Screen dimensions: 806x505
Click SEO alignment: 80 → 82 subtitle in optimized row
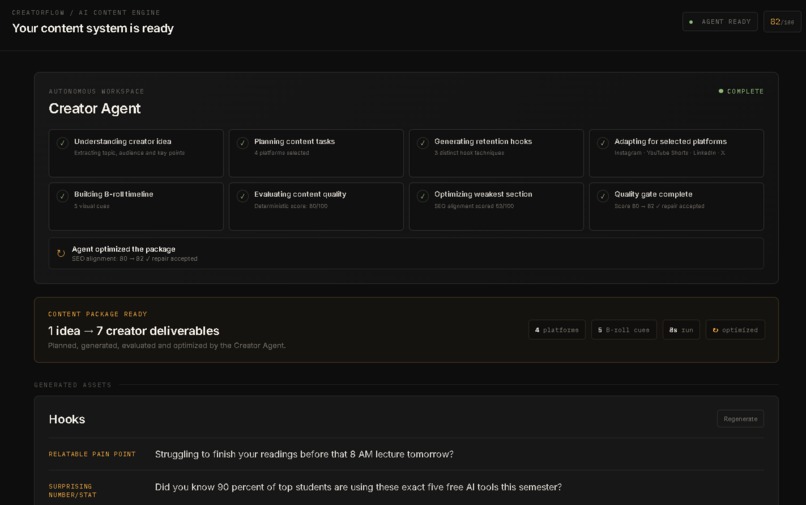[135, 259]
